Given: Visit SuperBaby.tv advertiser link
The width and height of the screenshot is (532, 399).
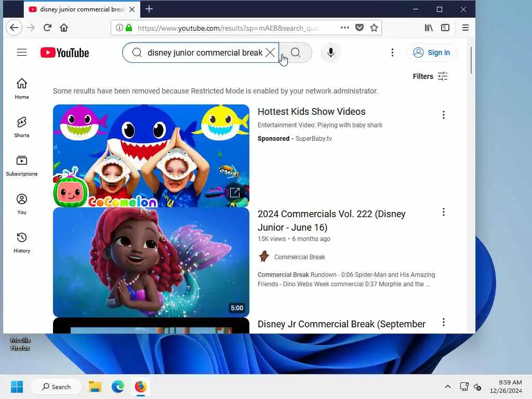Looking at the screenshot, I should [x=313, y=138].
